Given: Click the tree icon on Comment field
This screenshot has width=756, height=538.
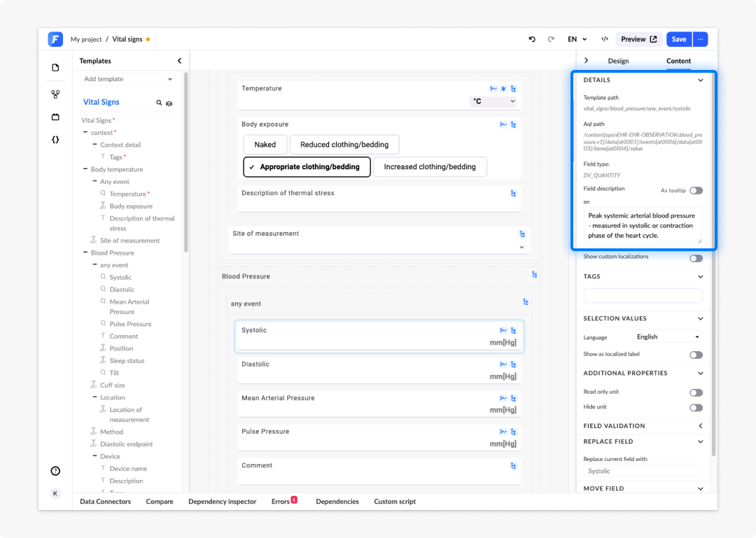Looking at the screenshot, I should (514, 466).
